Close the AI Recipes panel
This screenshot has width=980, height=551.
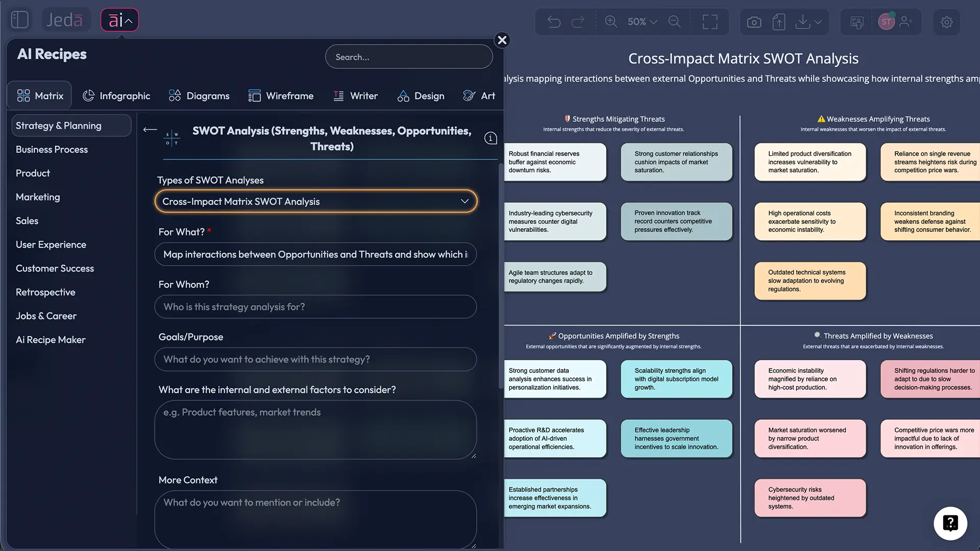pos(502,40)
